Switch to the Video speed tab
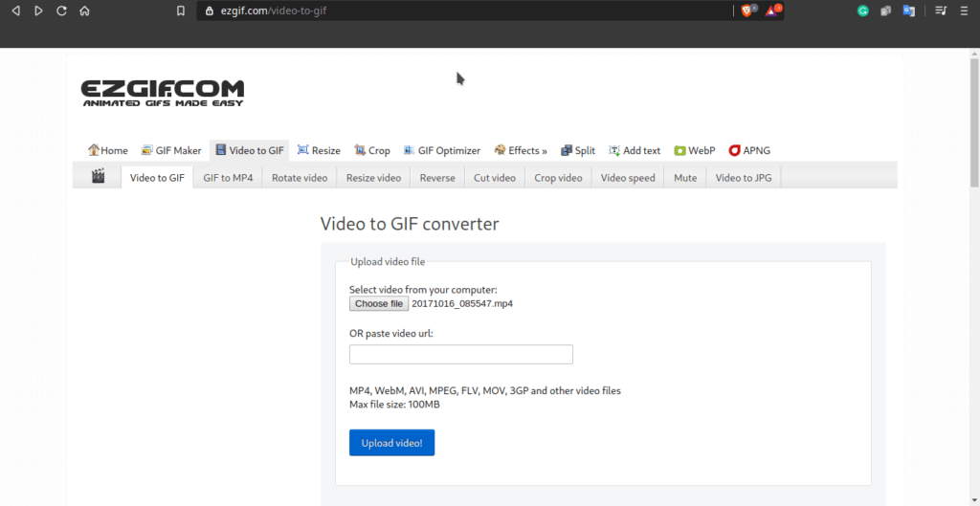 click(x=628, y=177)
